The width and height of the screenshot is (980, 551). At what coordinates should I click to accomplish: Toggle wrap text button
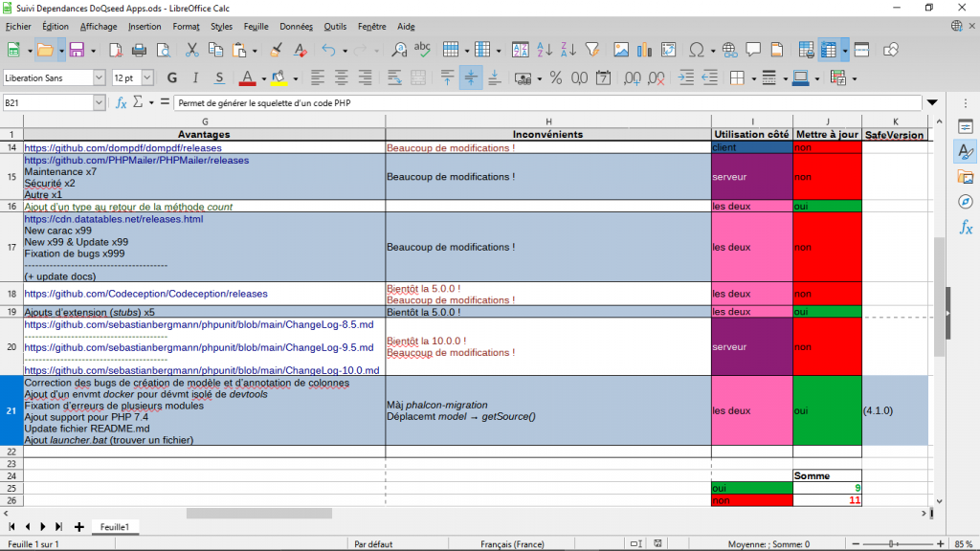pos(394,78)
